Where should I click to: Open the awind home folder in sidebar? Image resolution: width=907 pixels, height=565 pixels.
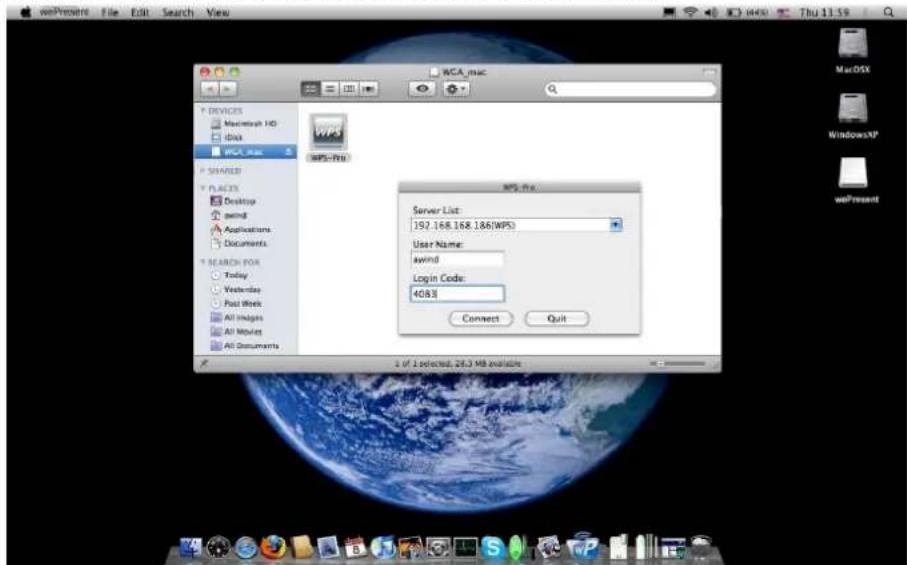(x=229, y=215)
